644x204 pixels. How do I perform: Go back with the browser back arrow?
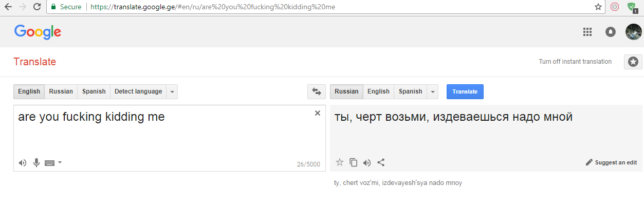pyautogui.click(x=8, y=7)
